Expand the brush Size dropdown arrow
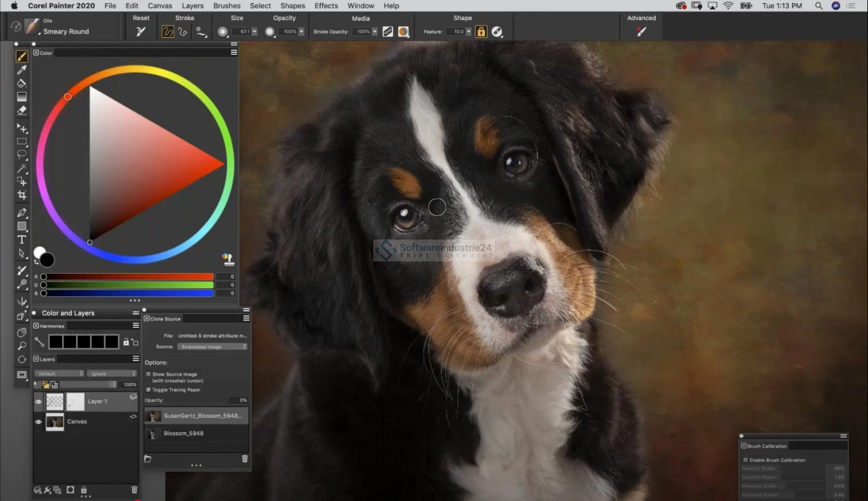The width and height of the screenshot is (868, 501). pos(254,32)
